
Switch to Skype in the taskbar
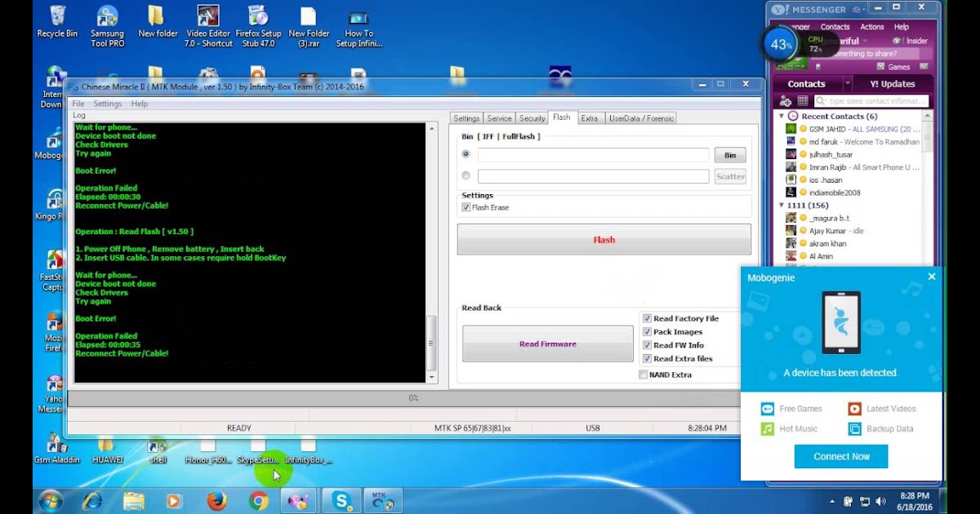[x=341, y=501]
